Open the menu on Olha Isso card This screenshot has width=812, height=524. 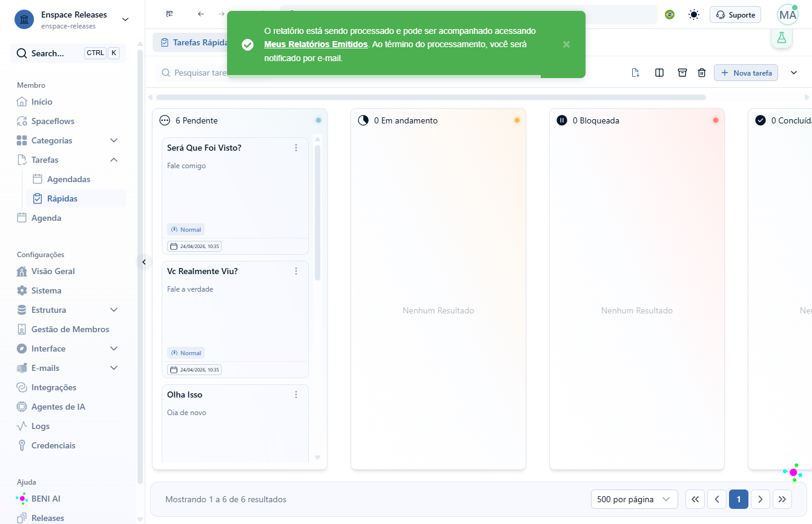[x=296, y=395]
